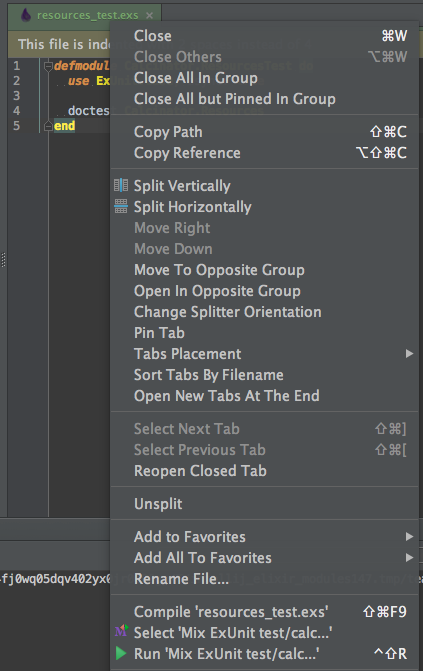Collapse the defmodule fold marker
Image resolution: width=423 pixels, height=671 pixels.
(48, 66)
